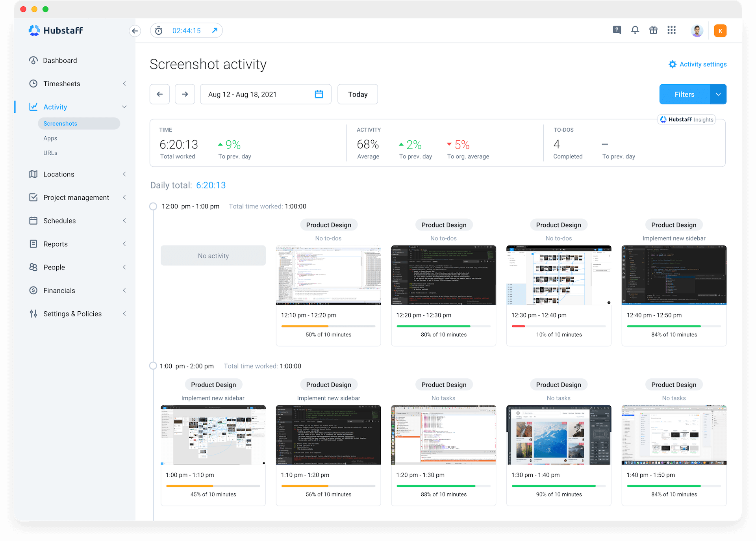
Task: Switch to the Apps tab under Activity
Action: (x=50, y=138)
